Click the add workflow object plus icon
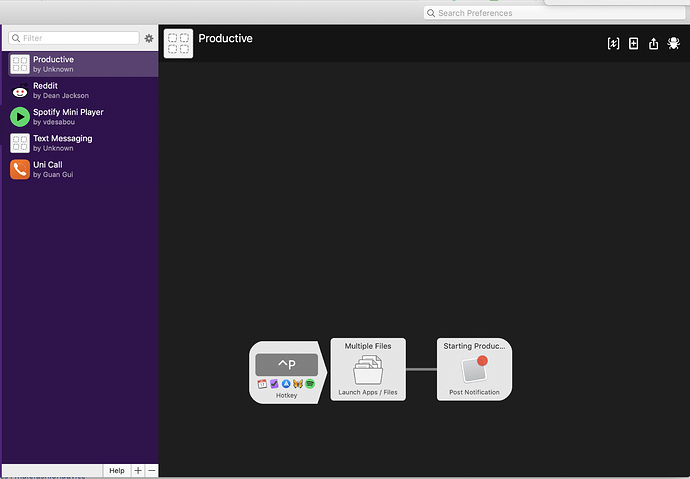 (x=633, y=44)
